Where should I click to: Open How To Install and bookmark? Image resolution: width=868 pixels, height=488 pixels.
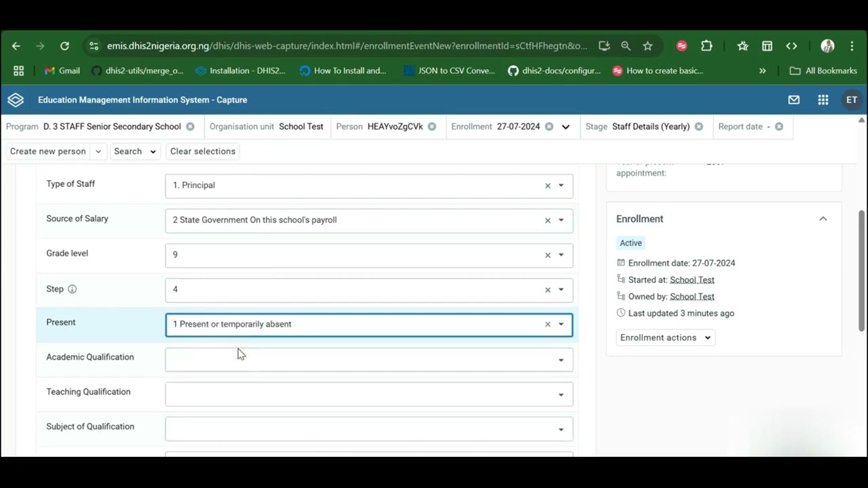(343, 70)
